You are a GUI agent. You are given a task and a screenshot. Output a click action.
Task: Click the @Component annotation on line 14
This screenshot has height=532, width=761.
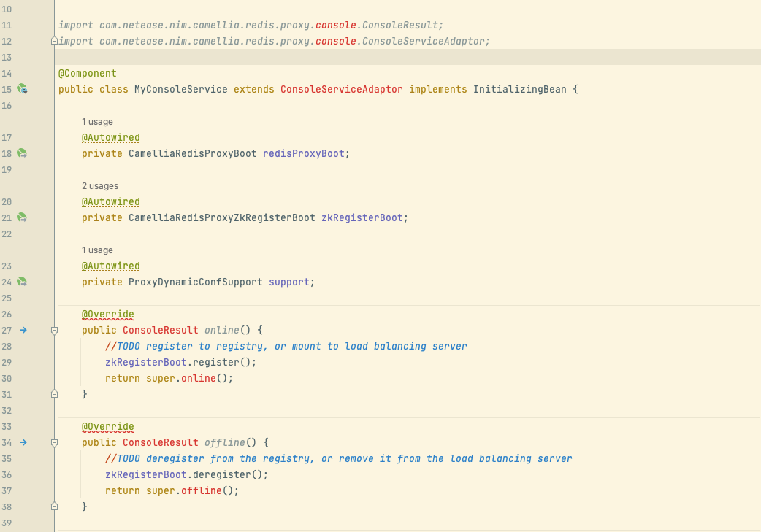click(x=88, y=73)
